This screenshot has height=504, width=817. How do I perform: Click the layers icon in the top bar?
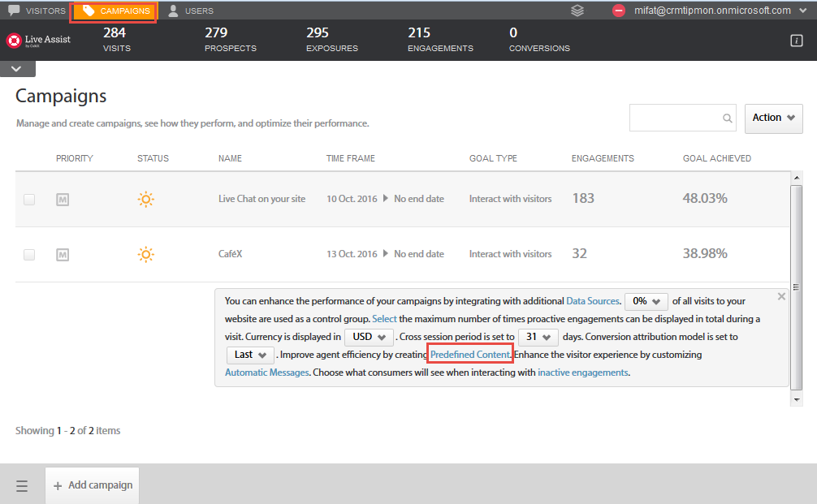pyautogui.click(x=577, y=11)
